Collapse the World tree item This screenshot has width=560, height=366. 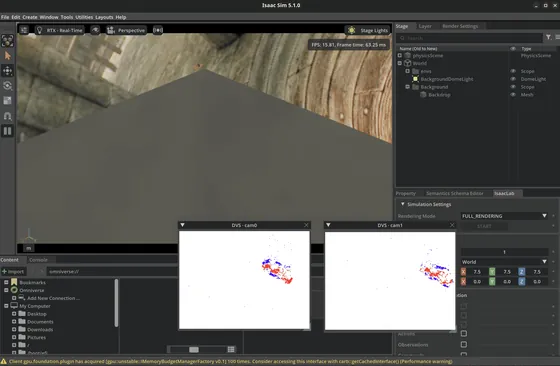tap(400, 63)
